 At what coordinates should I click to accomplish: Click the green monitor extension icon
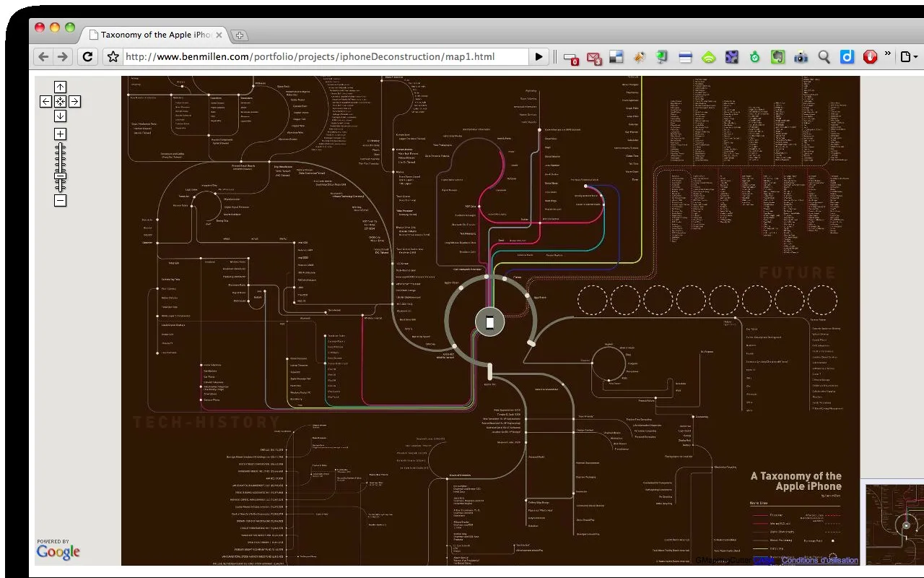662,56
